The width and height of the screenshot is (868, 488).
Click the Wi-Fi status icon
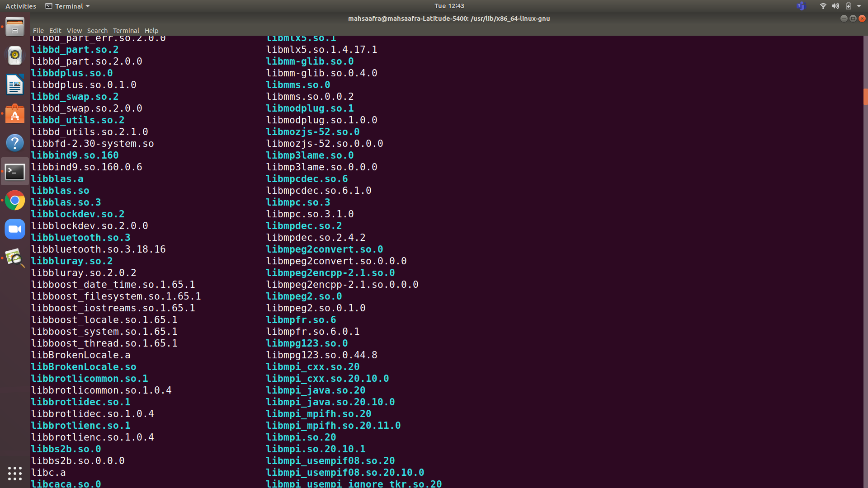823,6
